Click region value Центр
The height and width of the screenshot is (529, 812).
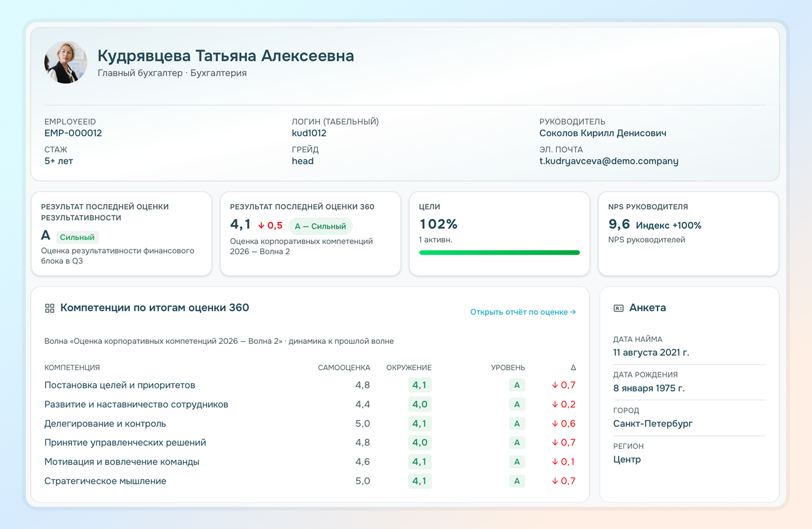627,459
